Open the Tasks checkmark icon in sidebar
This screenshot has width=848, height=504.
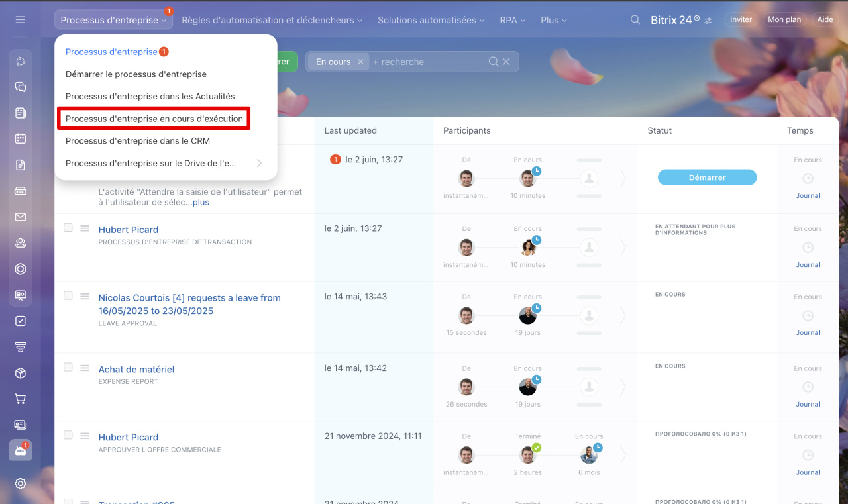click(x=21, y=321)
